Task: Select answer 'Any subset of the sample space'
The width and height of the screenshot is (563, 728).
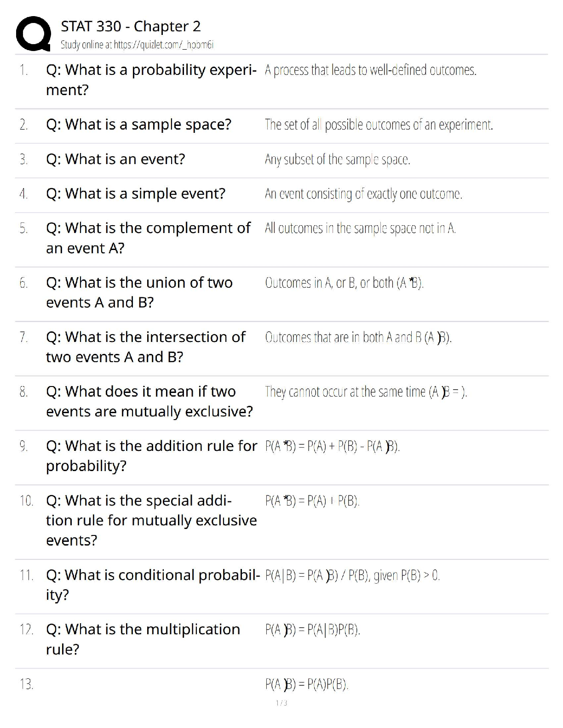Action: click(x=337, y=159)
